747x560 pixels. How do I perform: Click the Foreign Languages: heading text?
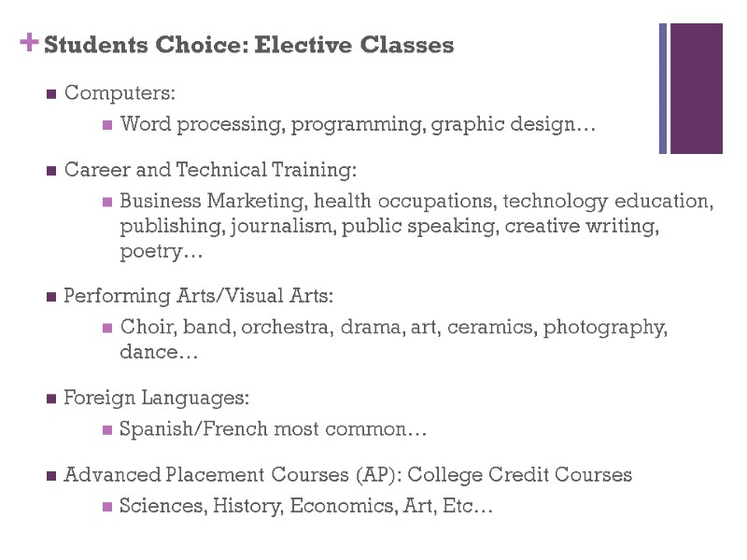point(156,399)
